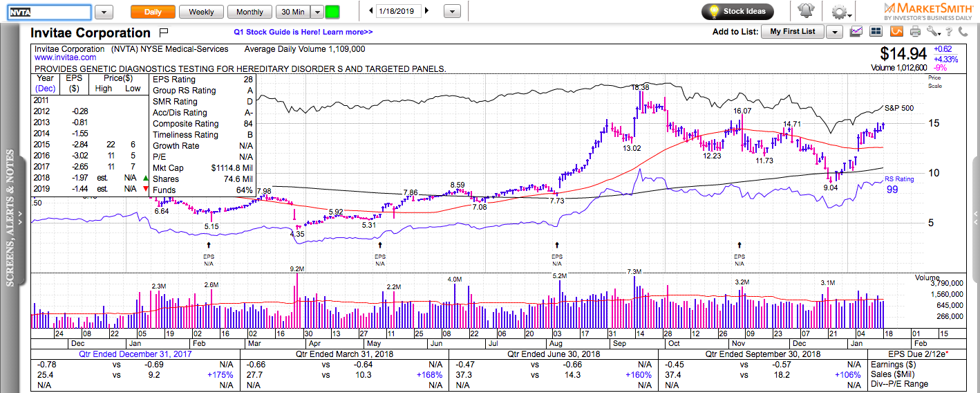Click Qtr Ended March 31, 2018 header
This screenshot has width=980, height=393.
pos(344,354)
